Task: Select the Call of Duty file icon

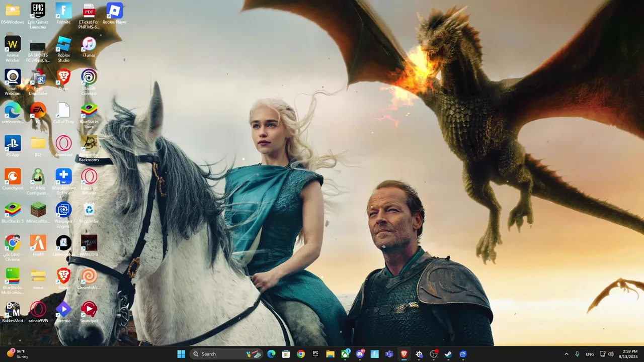Action: tap(63, 113)
